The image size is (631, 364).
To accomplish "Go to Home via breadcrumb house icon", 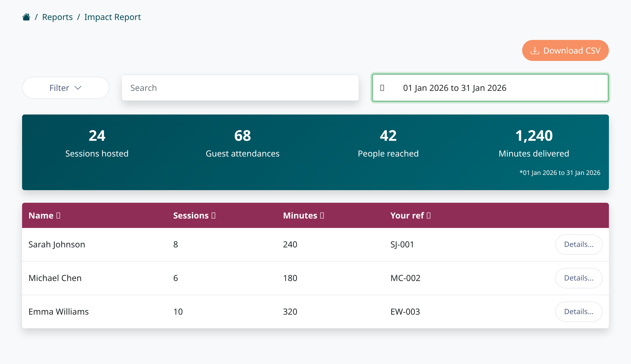I will click(26, 17).
